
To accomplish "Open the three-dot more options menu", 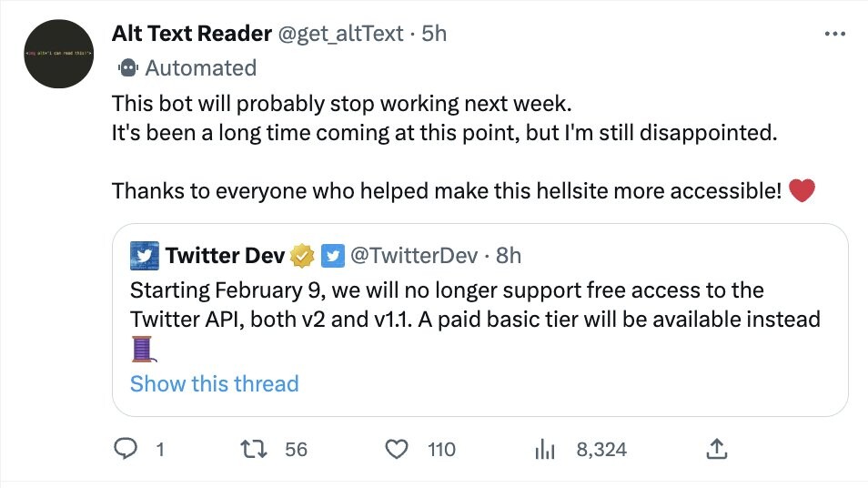I will 833,34.
